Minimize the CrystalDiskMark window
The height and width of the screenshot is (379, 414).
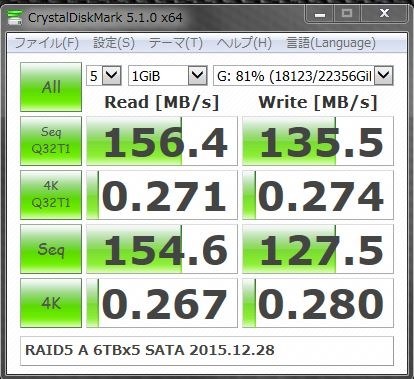pos(320,14)
